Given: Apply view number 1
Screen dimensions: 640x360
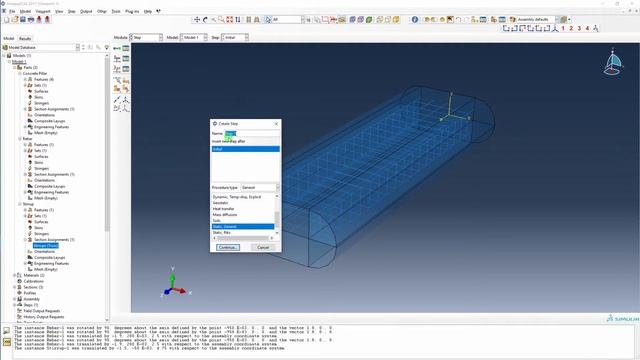Looking at the screenshot, I should pos(563,28).
